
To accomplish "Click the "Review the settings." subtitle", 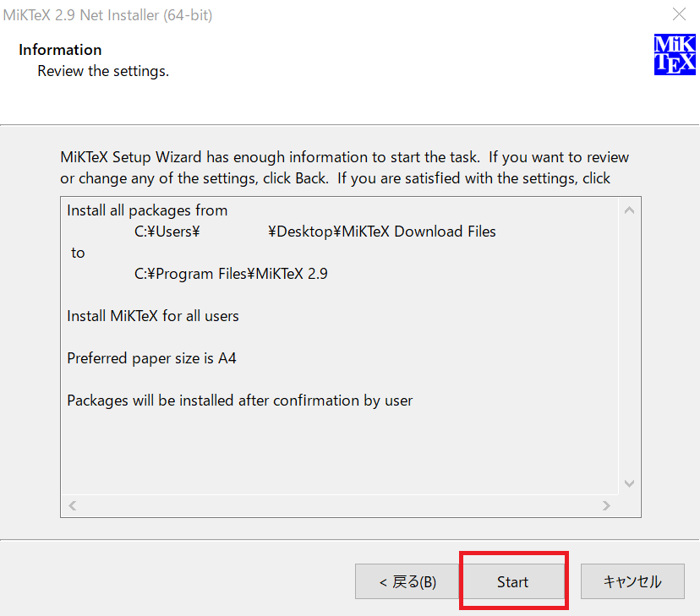I will [103, 71].
